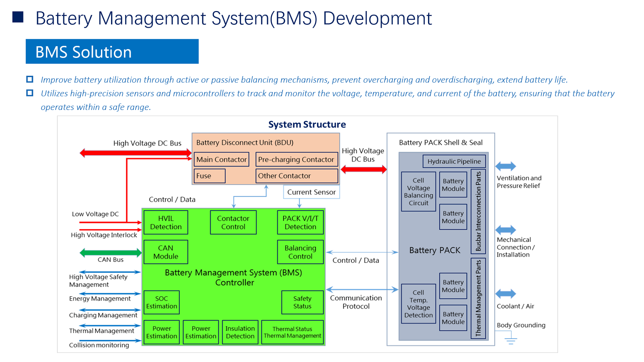Click the Thermal Management label beside its blue arrow
Image resolution: width=644 pixels, height=362 pixels.
102,331
